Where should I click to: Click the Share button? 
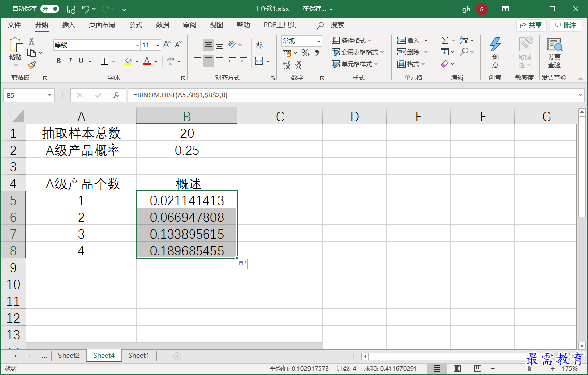(532, 25)
